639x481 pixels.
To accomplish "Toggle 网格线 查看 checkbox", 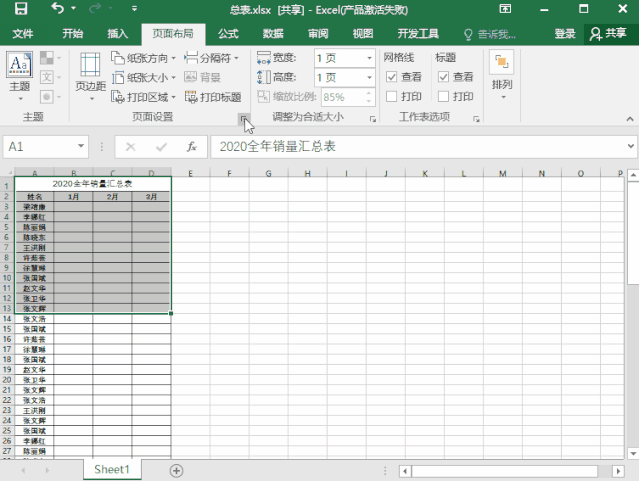I will pos(391,77).
